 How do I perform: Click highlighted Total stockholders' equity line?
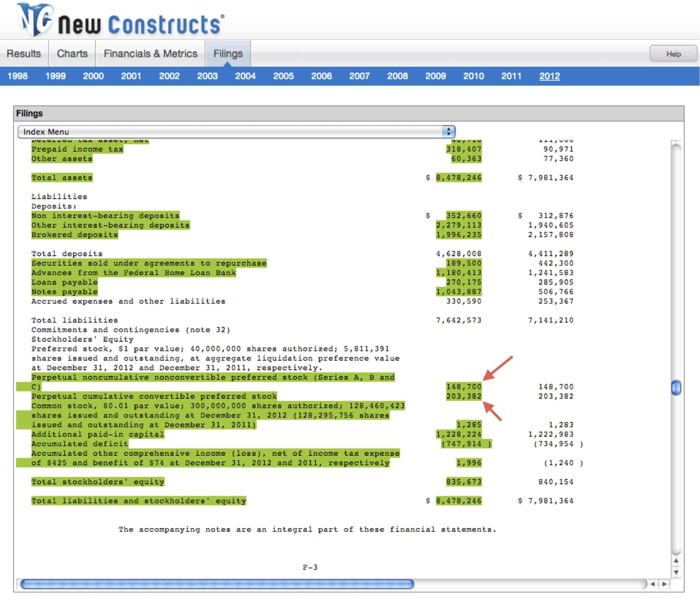pyautogui.click(x=98, y=482)
